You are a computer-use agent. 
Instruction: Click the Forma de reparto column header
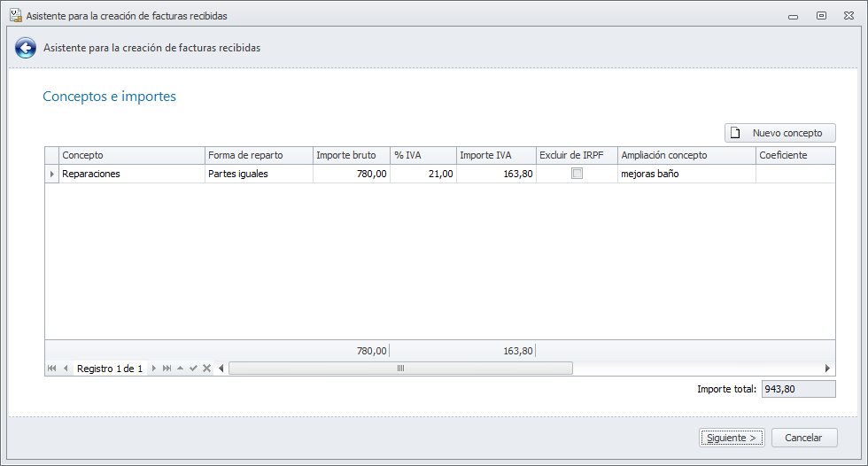(x=259, y=156)
